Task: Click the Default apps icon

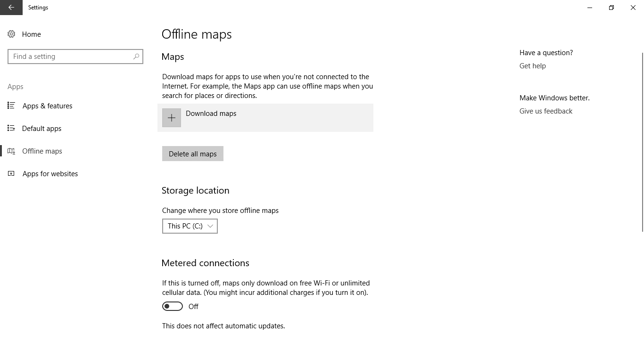Action: (11, 128)
